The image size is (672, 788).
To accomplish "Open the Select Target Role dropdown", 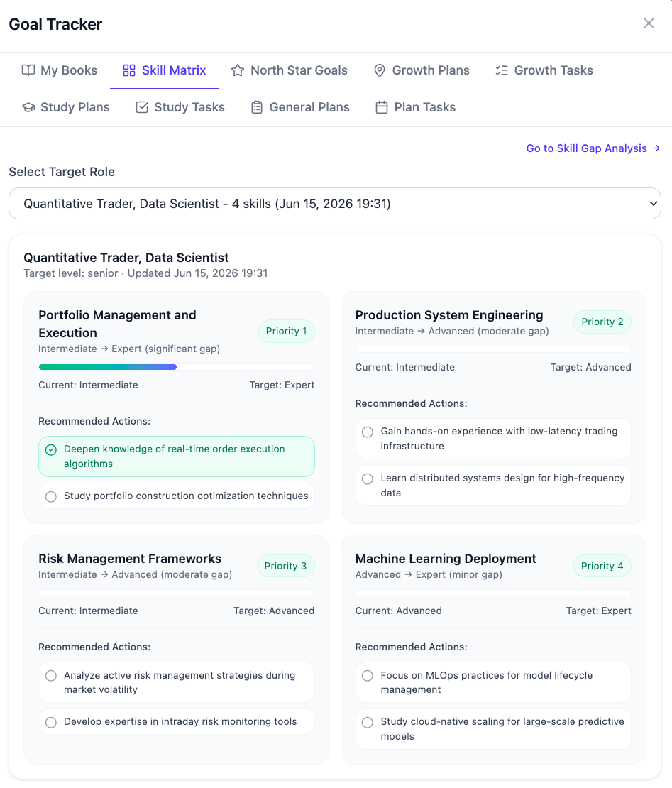I will click(x=334, y=204).
